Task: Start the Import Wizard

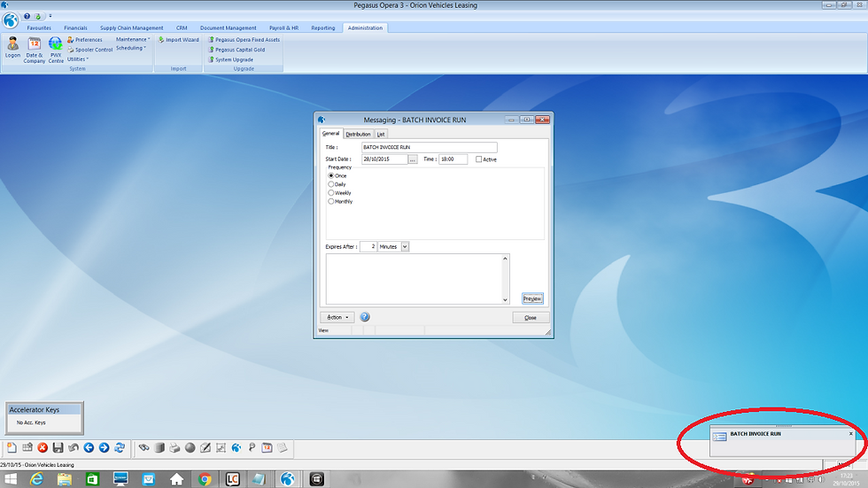Action: click(x=178, y=40)
